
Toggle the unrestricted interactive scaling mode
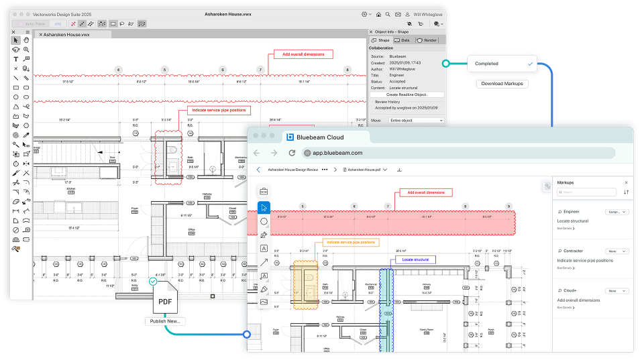91,24
